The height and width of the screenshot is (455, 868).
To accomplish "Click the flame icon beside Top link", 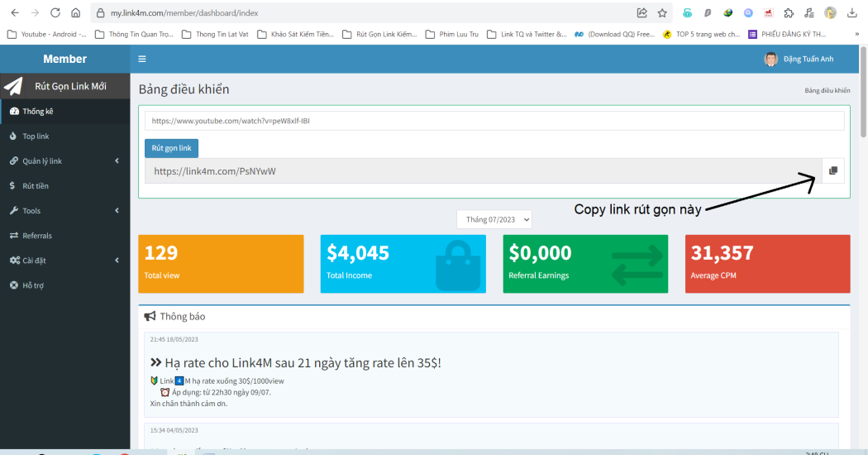I will (13, 136).
